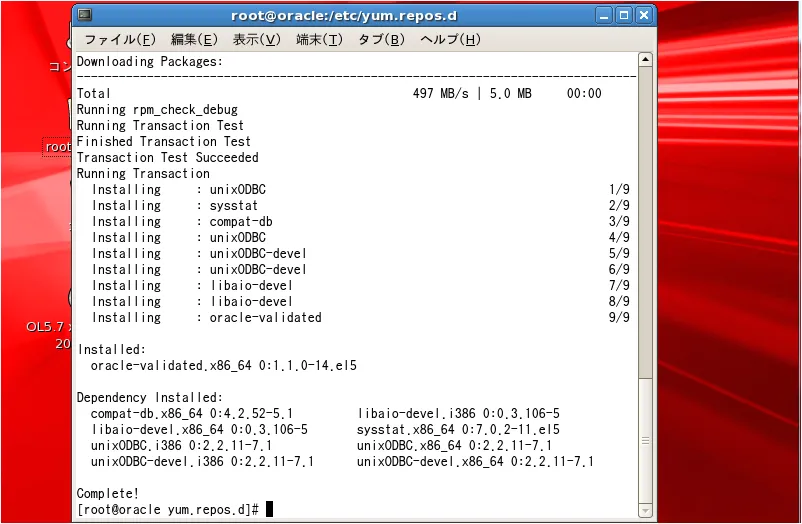The width and height of the screenshot is (802, 524).
Task: Select the OL5.7 desktop icon label
Action: coord(49,326)
